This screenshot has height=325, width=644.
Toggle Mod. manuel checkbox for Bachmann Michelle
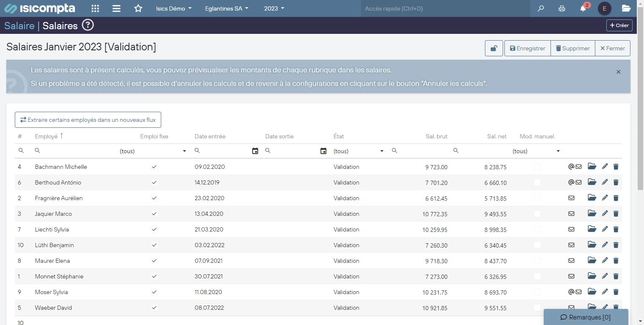pyautogui.click(x=537, y=167)
